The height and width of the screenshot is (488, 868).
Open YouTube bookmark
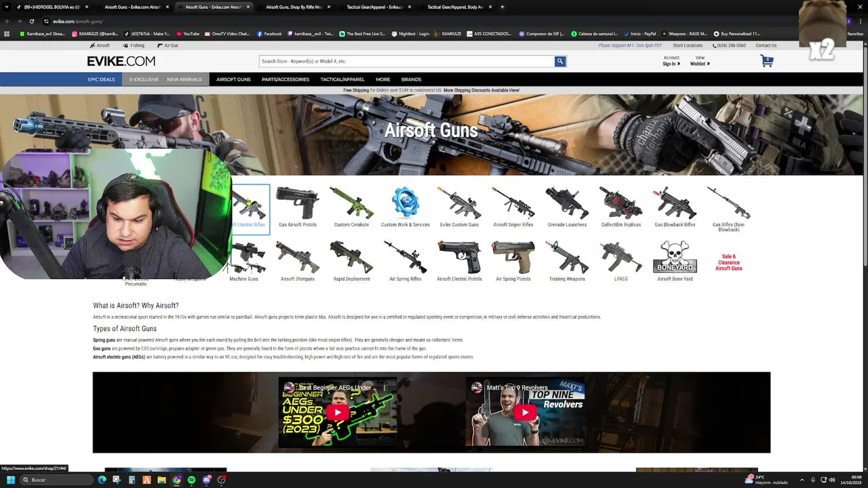point(188,33)
